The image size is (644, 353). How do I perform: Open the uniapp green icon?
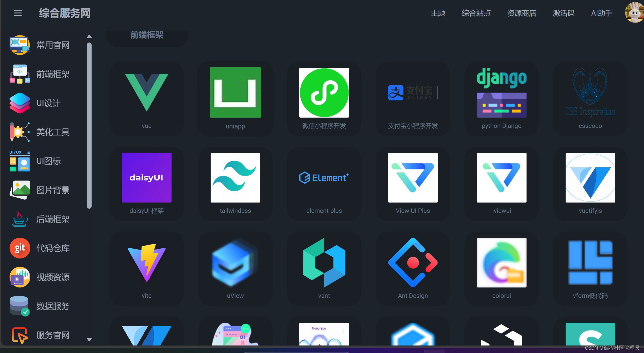point(235,92)
